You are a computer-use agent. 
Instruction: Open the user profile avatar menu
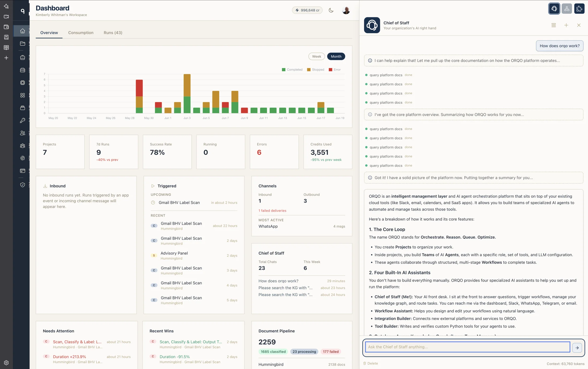coord(346,10)
